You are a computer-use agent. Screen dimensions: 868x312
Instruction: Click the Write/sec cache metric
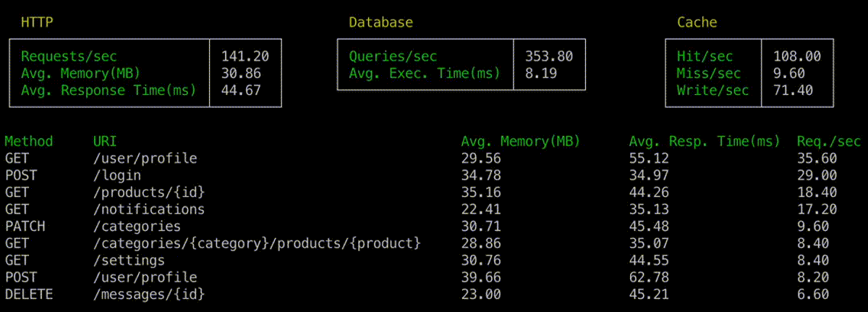tap(712, 90)
